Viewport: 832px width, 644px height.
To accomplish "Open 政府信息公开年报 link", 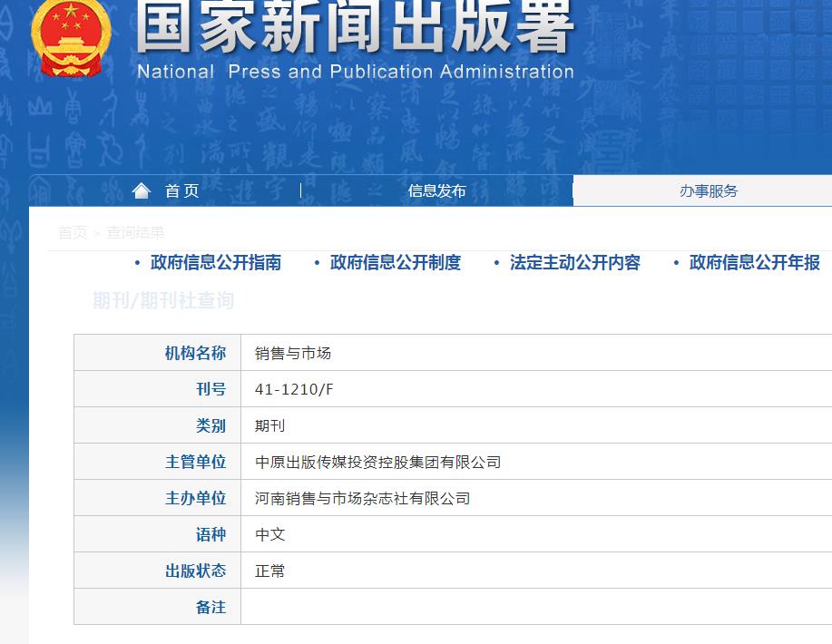I will (751, 263).
